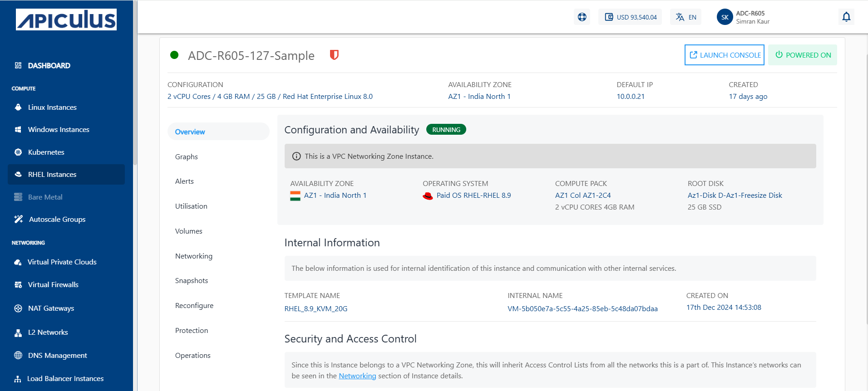The height and width of the screenshot is (391, 868).
Task: Open the Dashboard grid icon
Action: [18, 65]
